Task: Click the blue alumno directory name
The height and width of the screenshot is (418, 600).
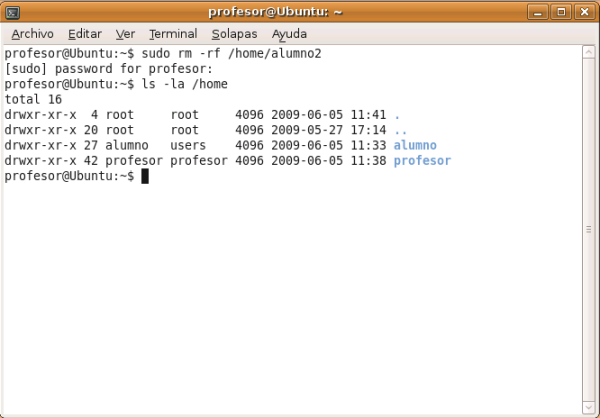Action: 415,145
